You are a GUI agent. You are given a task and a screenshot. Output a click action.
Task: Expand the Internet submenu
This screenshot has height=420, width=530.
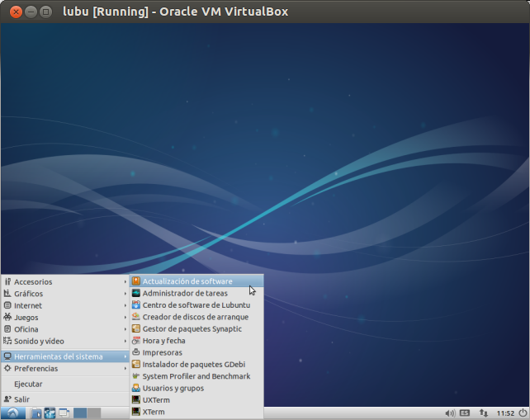pyautogui.click(x=28, y=305)
